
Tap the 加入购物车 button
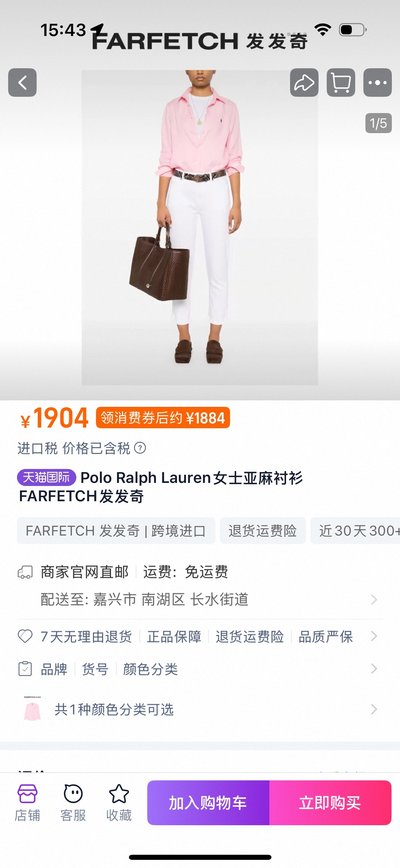(x=208, y=803)
